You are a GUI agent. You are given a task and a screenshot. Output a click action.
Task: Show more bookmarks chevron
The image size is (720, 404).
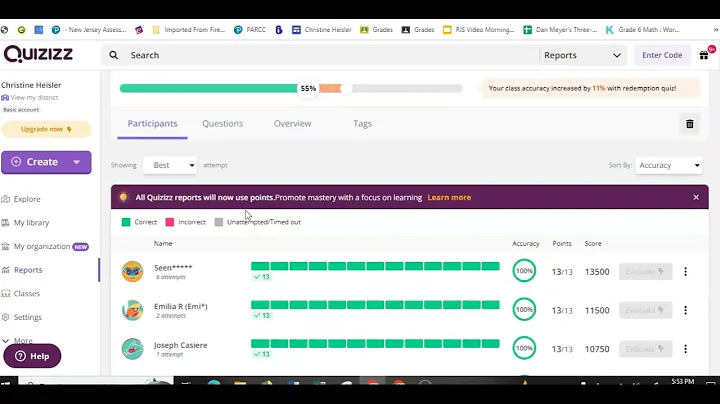click(715, 30)
